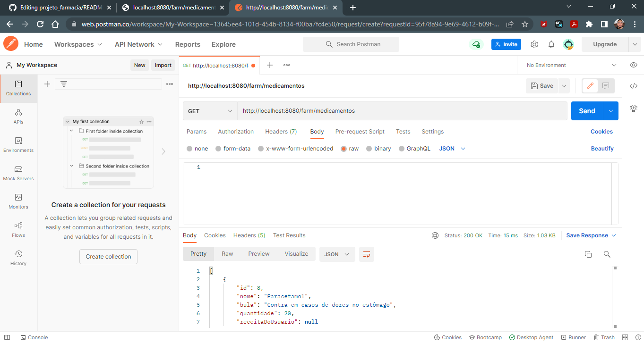Open the code snippet panel
The height and width of the screenshot is (343, 644).
(x=634, y=86)
